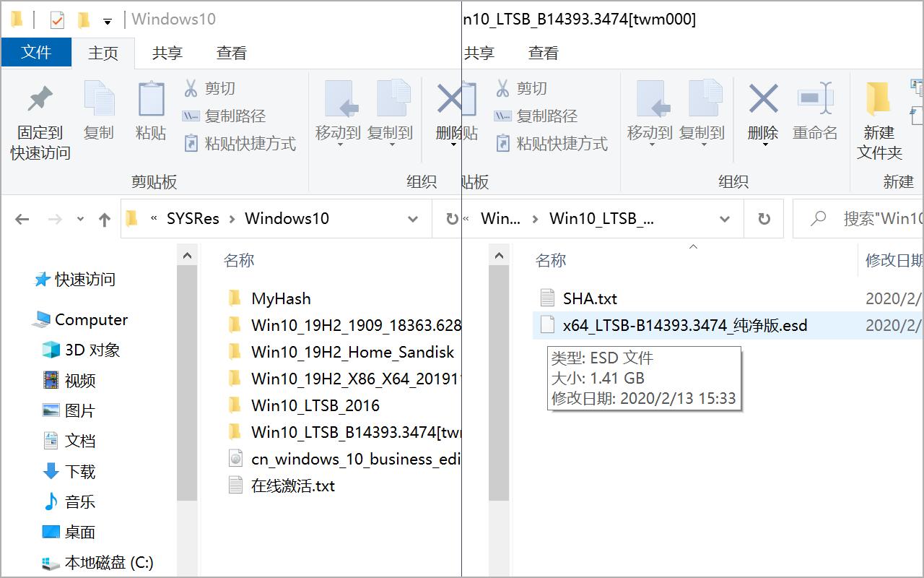924x578 pixels.
Task: Switch to the 查看 (View) ribbon tab
Action: (232, 52)
